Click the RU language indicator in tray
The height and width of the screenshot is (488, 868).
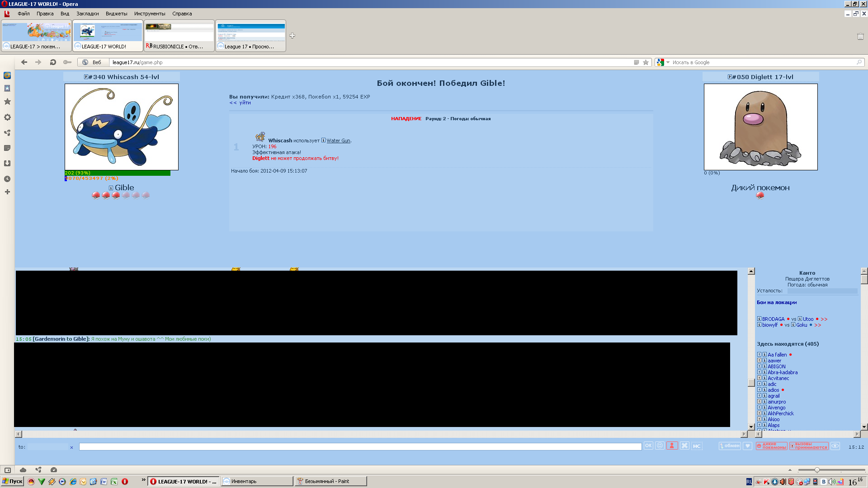(749, 482)
